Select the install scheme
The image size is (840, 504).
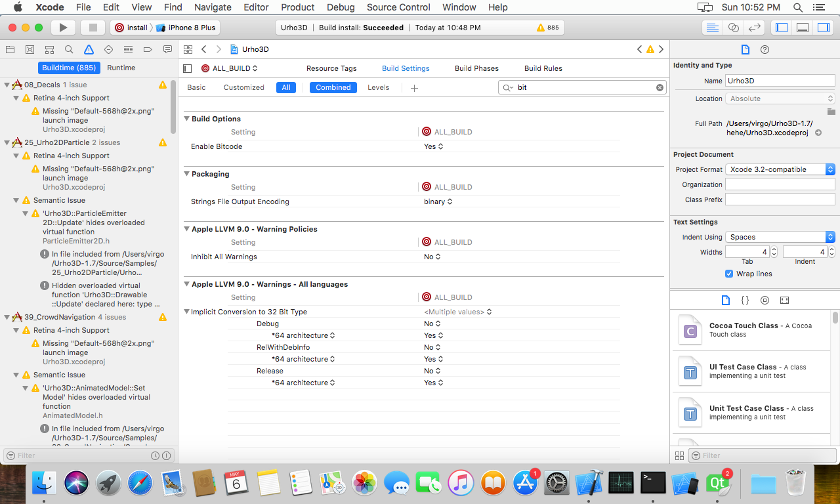132,28
